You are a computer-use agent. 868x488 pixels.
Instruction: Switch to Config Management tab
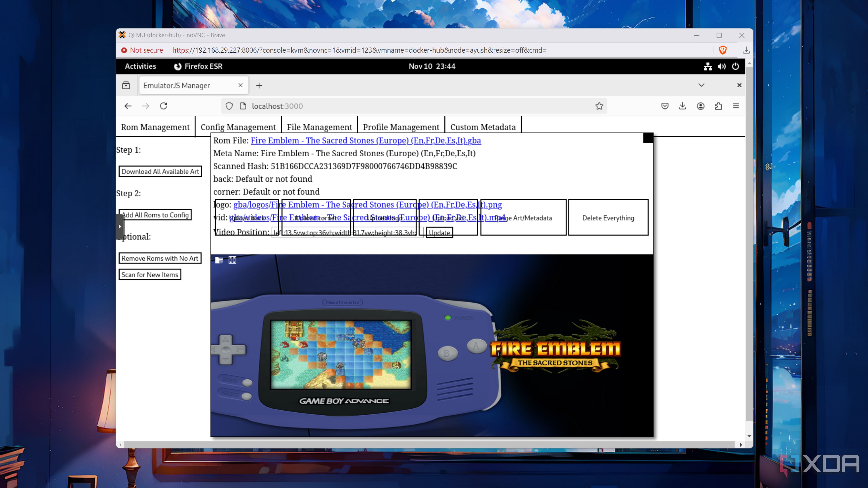238,127
